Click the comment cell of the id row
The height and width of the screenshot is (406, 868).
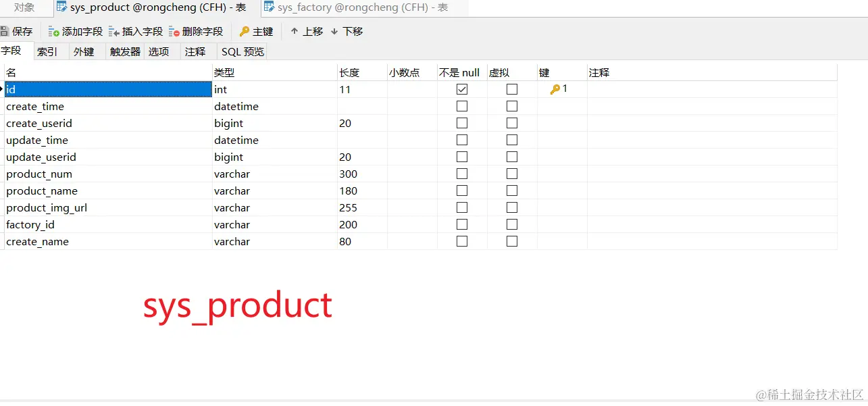(712, 89)
